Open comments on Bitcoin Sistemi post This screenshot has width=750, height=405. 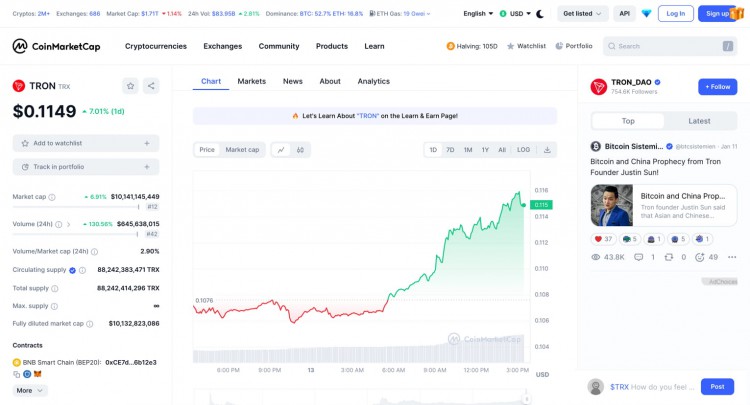pos(639,257)
